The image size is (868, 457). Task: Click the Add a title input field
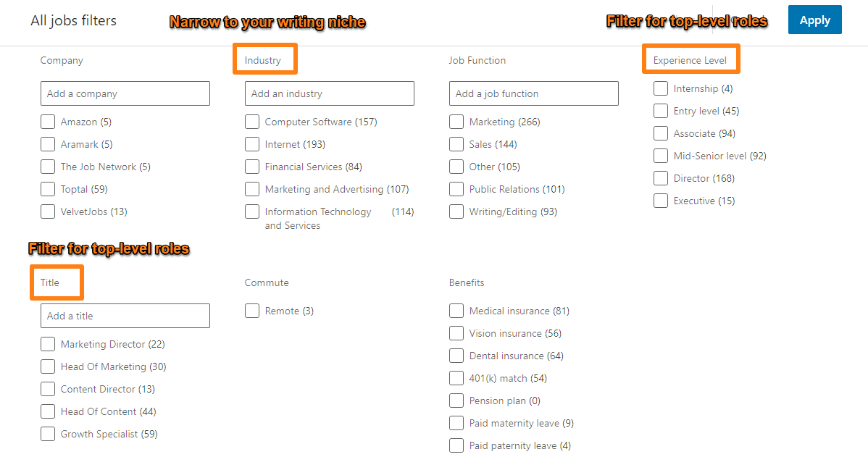tap(125, 316)
